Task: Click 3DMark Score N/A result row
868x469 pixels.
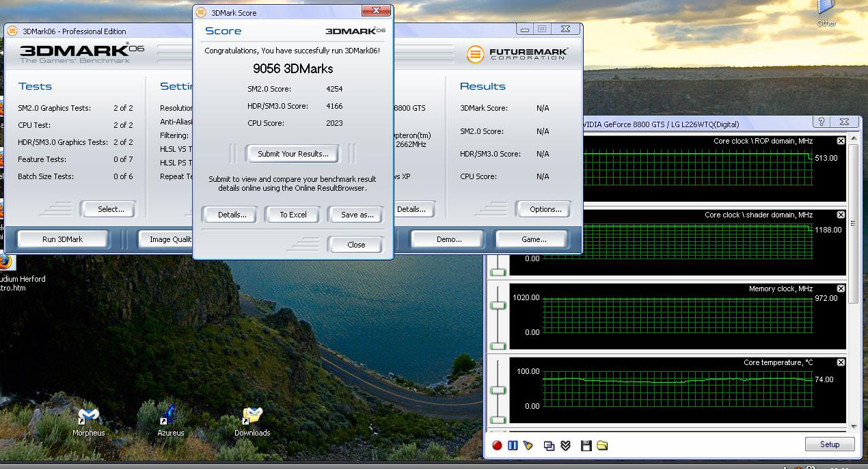Action: [504, 108]
